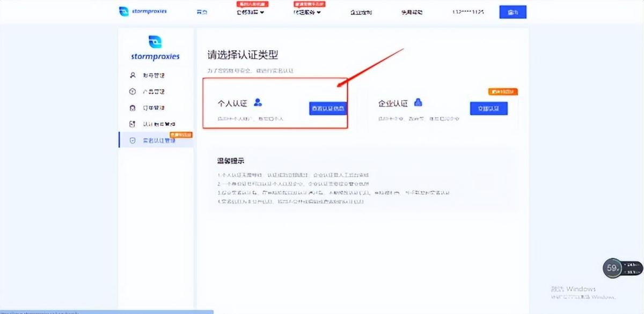This screenshot has width=644, height=314.
Task: Select the account management person icon in sidebar
Action: point(133,75)
